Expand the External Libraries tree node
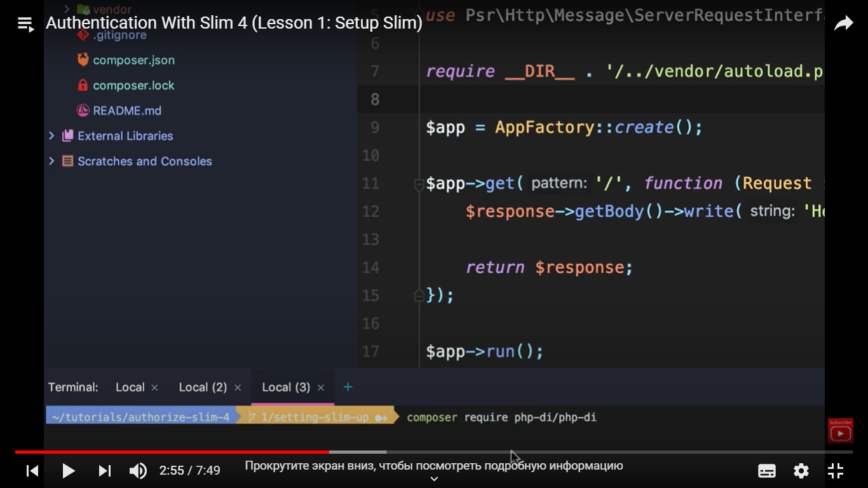This screenshot has height=488, width=868. coord(51,136)
